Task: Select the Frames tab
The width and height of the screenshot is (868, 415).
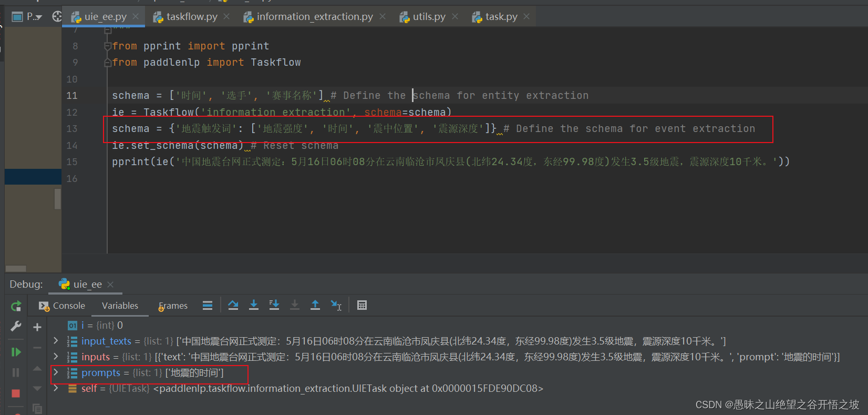Action: pyautogui.click(x=173, y=306)
